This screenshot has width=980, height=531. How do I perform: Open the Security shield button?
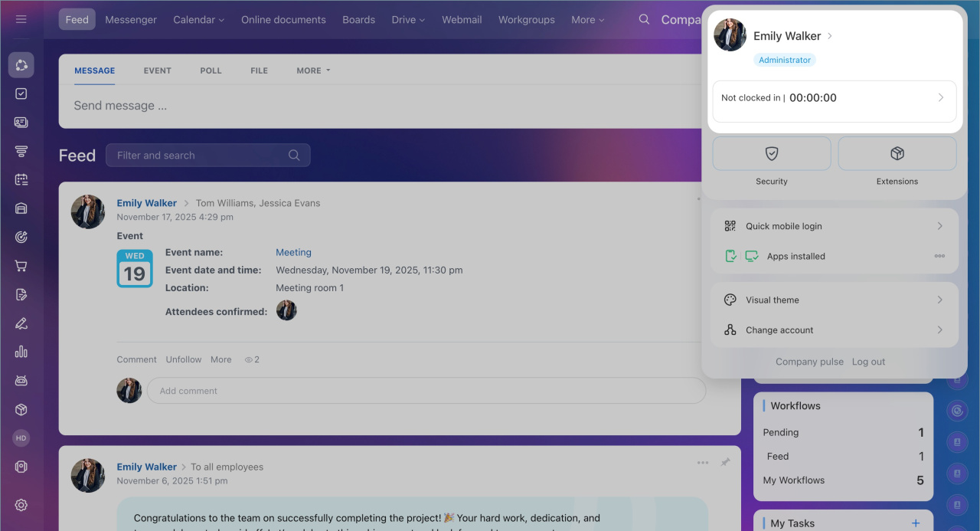[x=771, y=154]
